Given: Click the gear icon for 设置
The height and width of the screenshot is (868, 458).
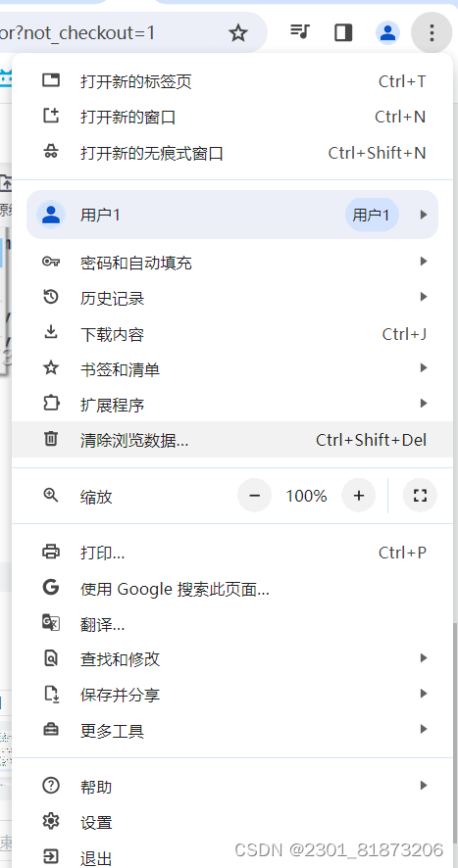Looking at the screenshot, I should (51, 822).
